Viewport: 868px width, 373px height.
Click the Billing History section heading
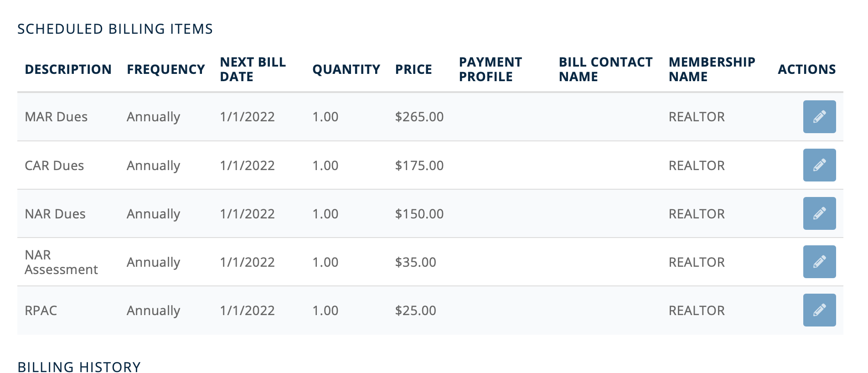pos(79,367)
